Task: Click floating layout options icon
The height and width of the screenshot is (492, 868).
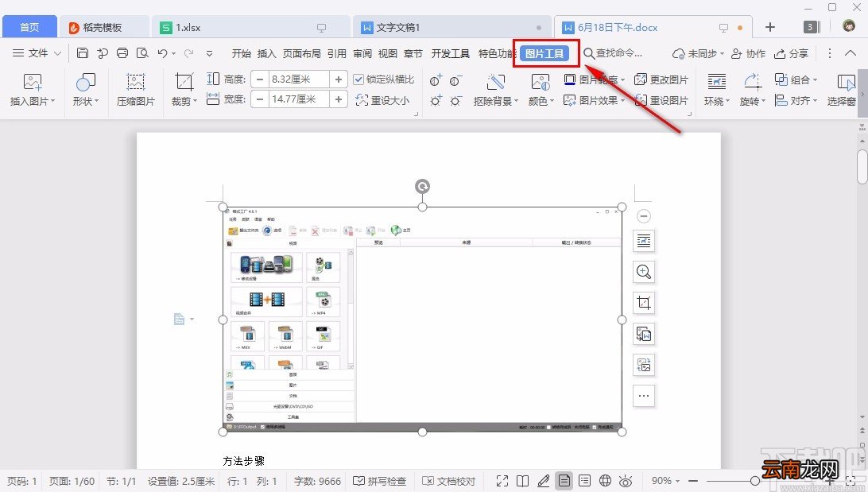Action: (643, 241)
